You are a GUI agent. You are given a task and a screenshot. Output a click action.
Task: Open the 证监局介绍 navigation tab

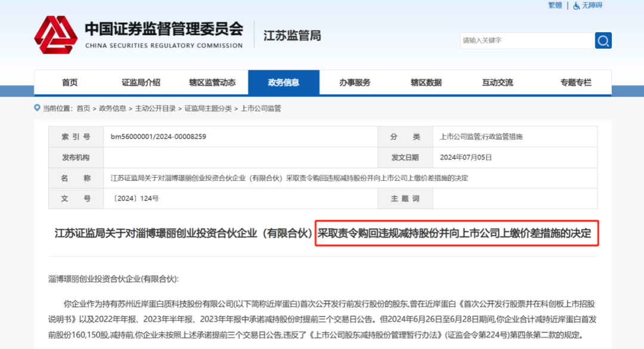pyautogui.click(x=141, y=83)
